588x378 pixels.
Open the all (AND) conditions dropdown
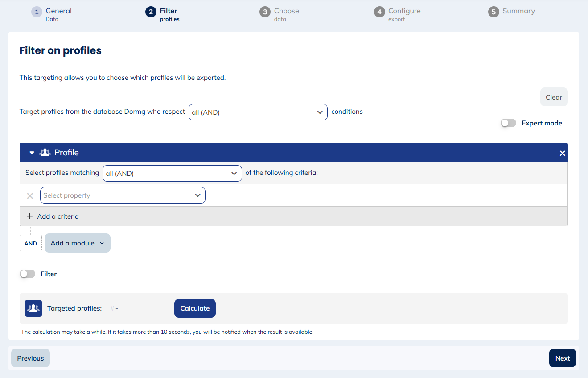tap(258, 112)
